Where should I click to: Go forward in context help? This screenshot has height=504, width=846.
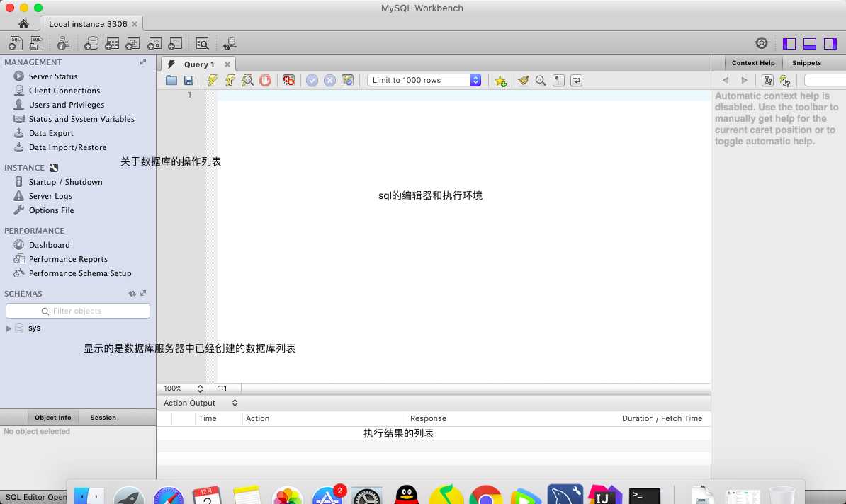click(745, 80)
